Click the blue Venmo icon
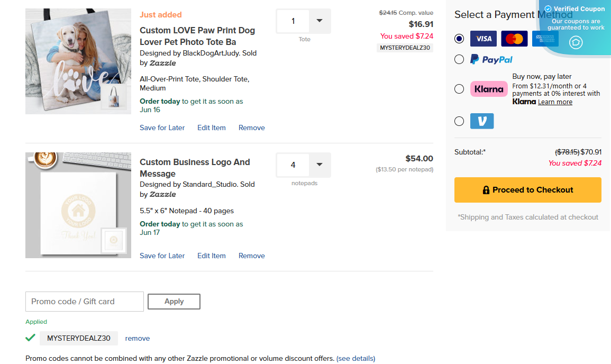Viewport: 611px width, 364px height. tap(481, 121)
